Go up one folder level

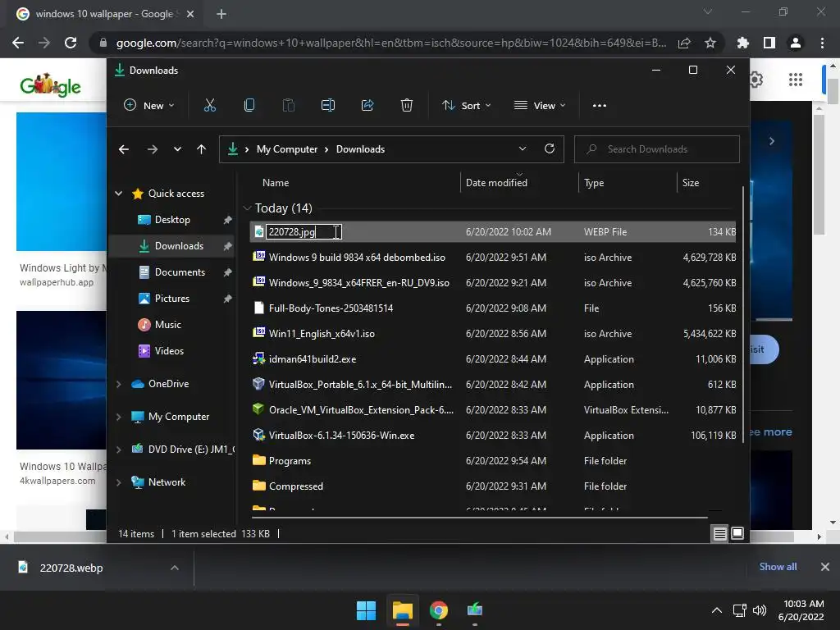tap(202, 149)
